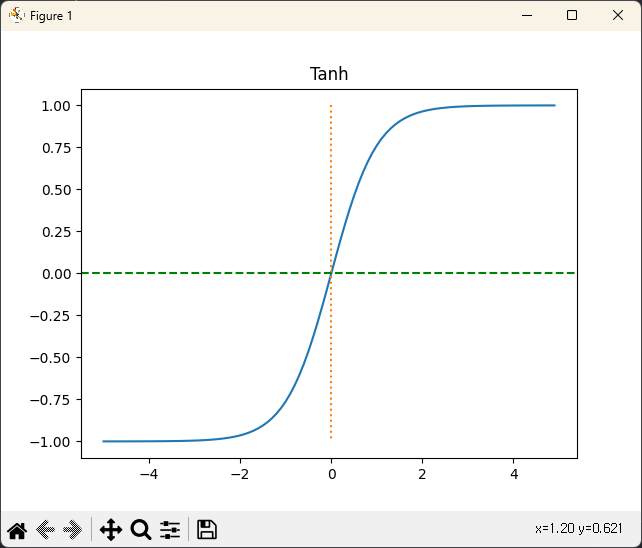This screenshot has width=642, height=548.
Task: Minimize the Figure 1 window
Action: pos(526,15)
